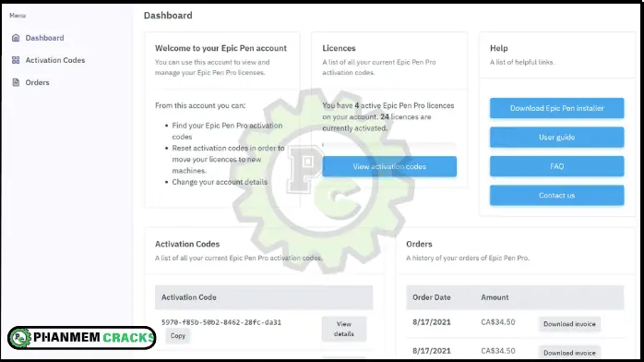This screenshot has width=644, height=362.
Task: Open Orders menu item
Action: (x=37, y=82)
